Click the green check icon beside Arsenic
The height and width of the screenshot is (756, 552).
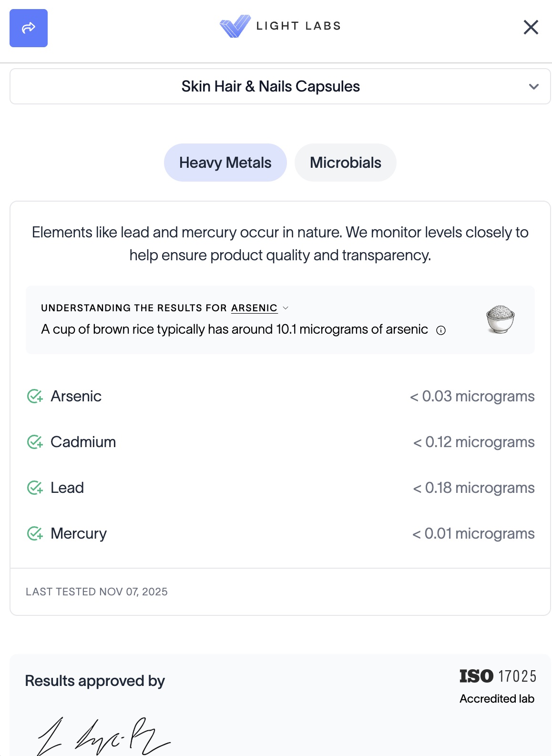click(35, 396)
